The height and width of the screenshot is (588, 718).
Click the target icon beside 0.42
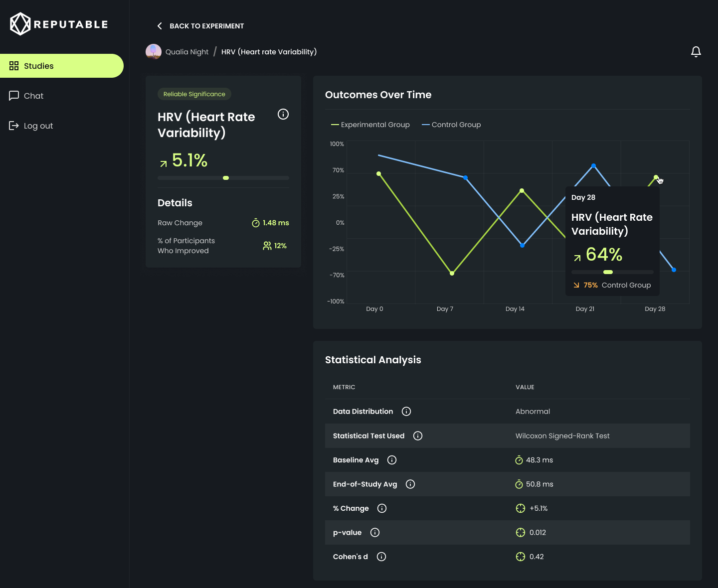(521, 557)
